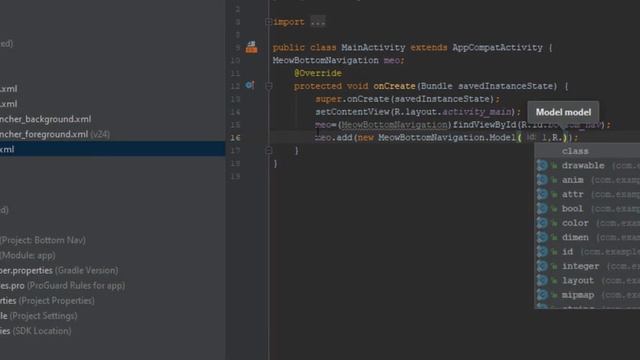Choose the 'integer' completion suggestion

[x=587, y=266]
